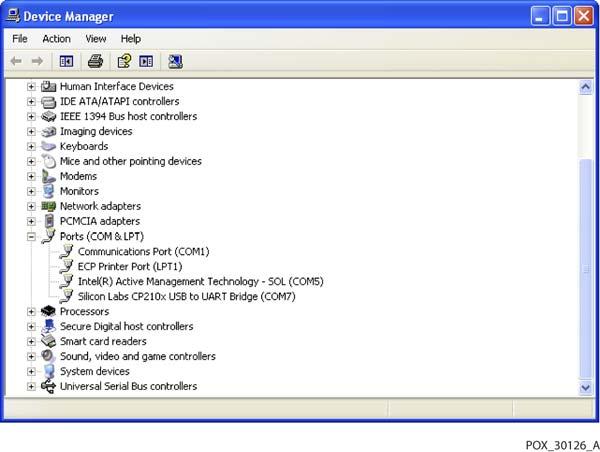The width and height of the screenshot is (600, 452).
Task: Expand the Universal Serial Bus controllers node
Action: [x=31, y=387]
